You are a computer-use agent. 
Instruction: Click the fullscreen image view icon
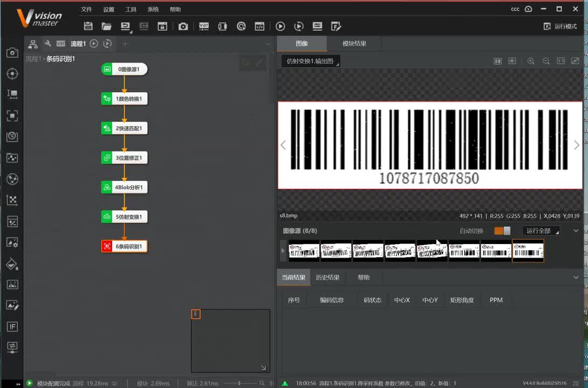coord(575,61)
